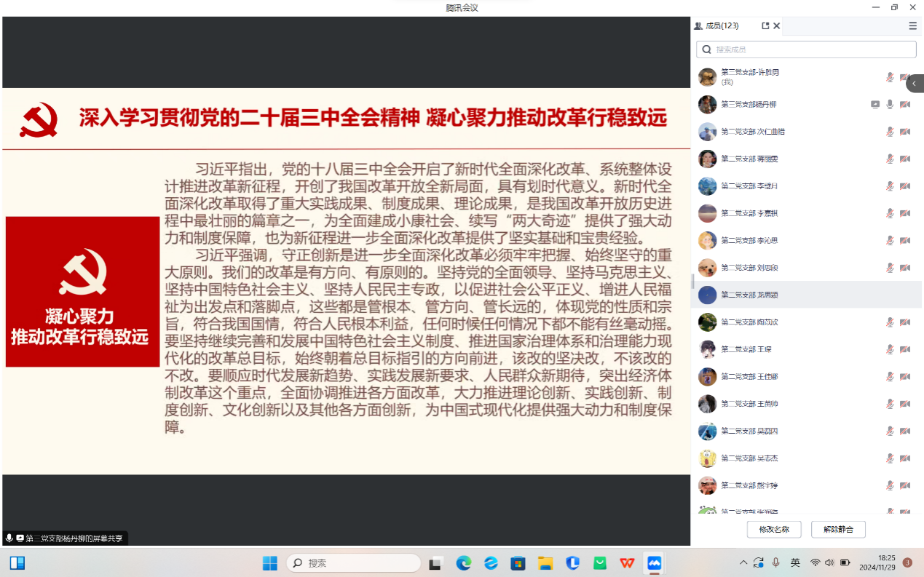924x577 pixels.
Task: Open WPS Office from the taskbar
Action: tap(626, 563)
